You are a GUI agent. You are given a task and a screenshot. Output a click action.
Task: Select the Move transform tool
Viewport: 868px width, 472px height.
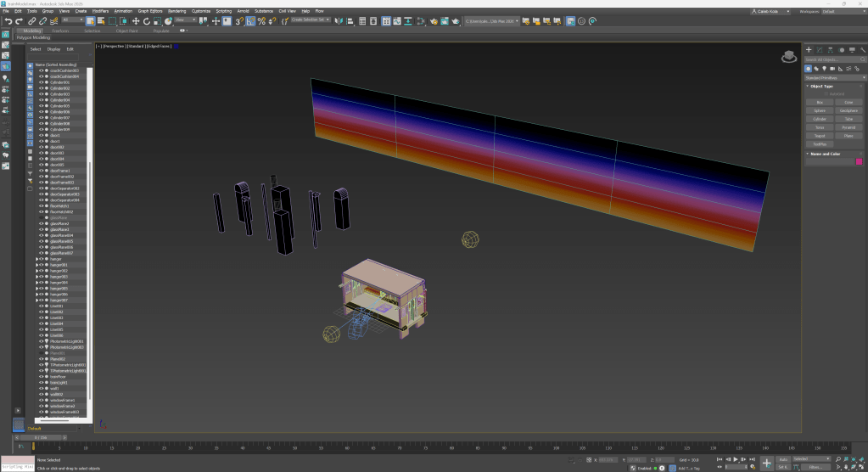[135, 21]
